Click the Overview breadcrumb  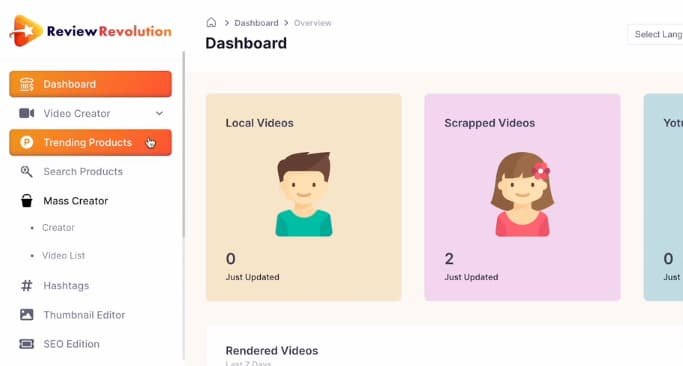313,23
